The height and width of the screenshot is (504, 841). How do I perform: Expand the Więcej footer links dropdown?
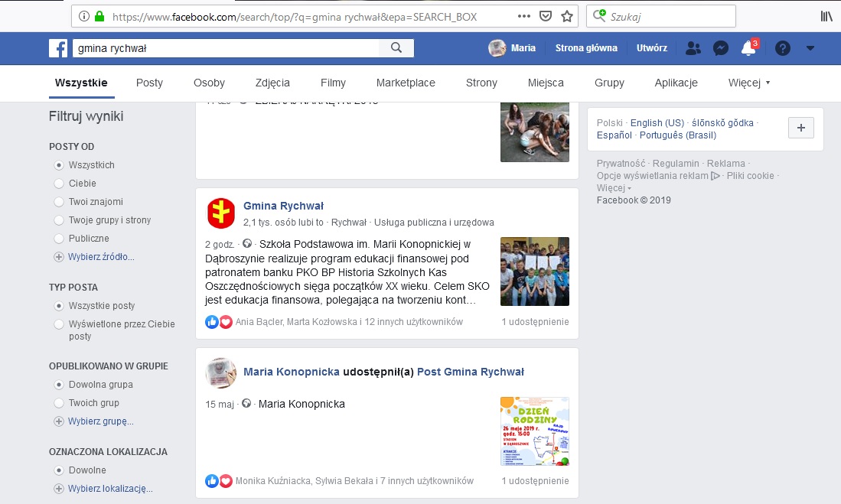tap(614, 188)
